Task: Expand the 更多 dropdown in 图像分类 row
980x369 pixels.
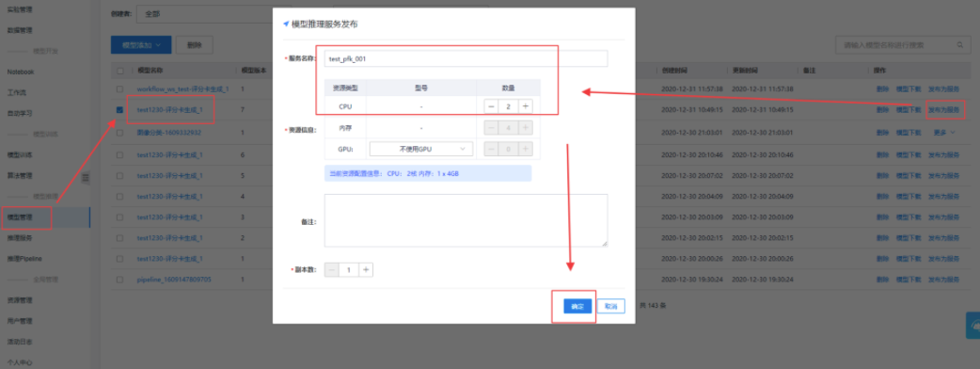Action: click(x=944, y=133)
